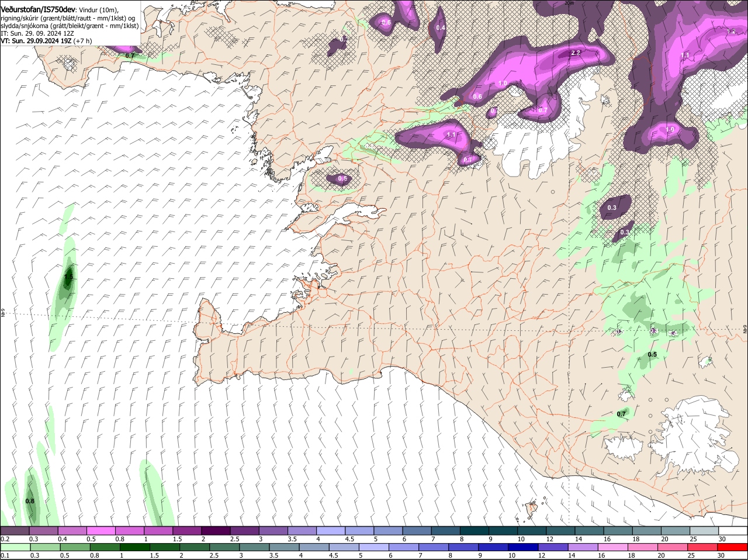Select the top-row legend swatch labeled 1.5
Screen dimensions: 748x560
(x=188, y=530)
